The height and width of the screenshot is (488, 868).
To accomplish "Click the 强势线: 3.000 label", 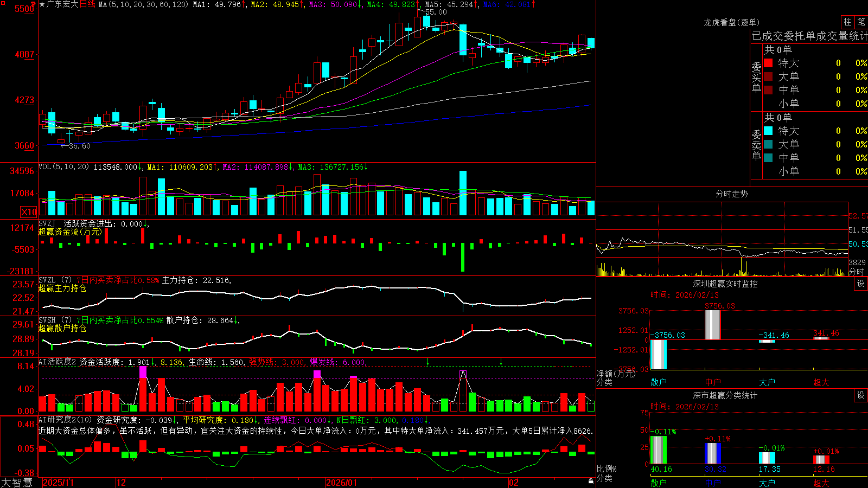I will pyautogui.click(x=277, y=362).
